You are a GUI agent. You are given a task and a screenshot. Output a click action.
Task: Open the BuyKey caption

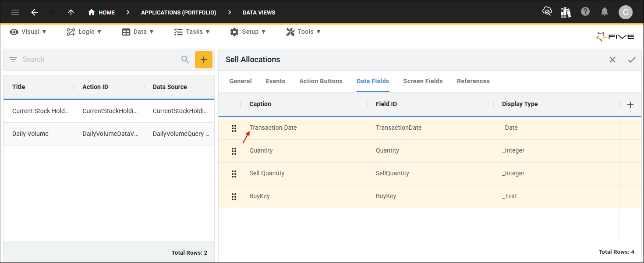click(x=260, y=196)
